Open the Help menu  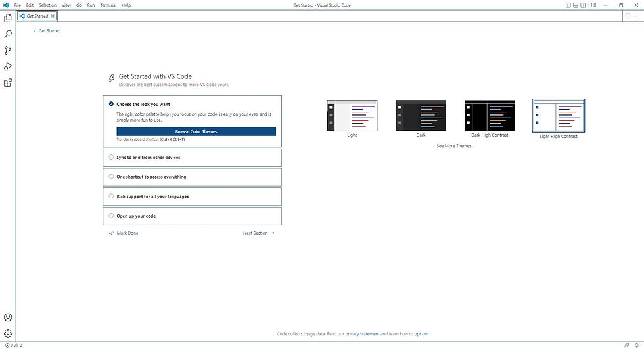tap(126, 5)
